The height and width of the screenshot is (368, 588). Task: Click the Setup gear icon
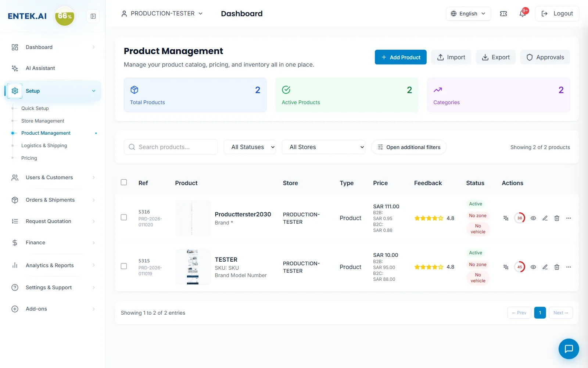15,91
